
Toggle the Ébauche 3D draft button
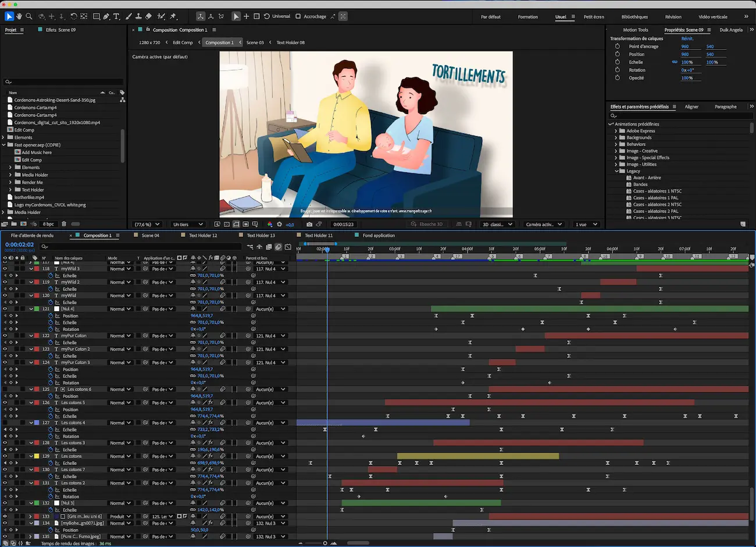pyautogui.click(x=427, y=224)
